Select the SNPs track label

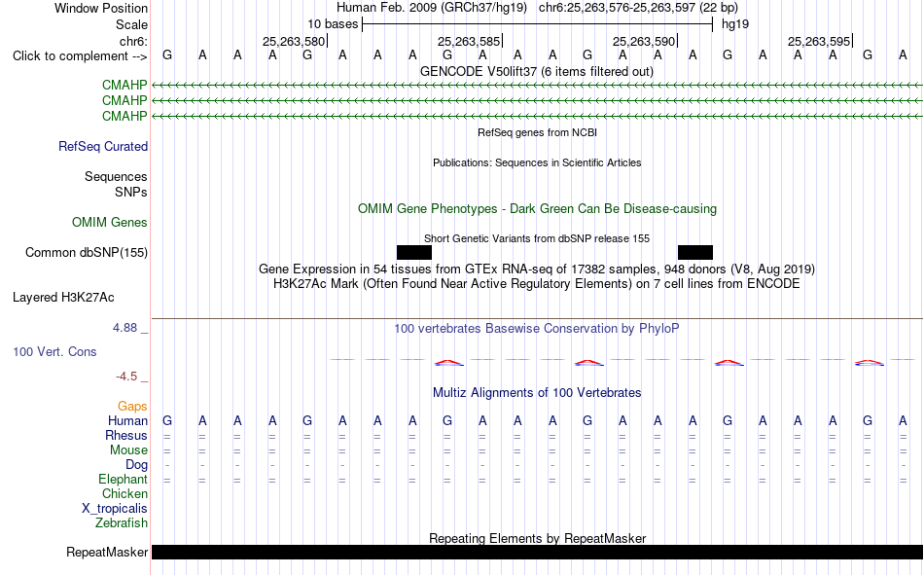pos(131,192)
